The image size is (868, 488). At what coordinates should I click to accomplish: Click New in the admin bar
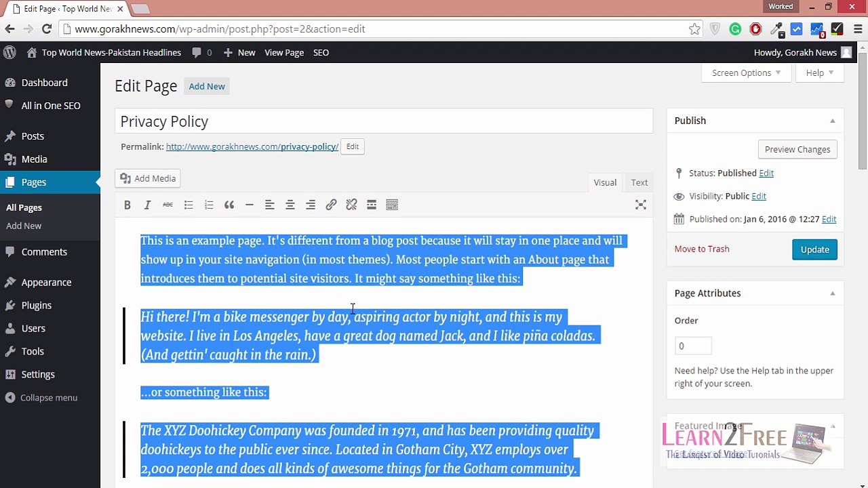pyautogui.click(x=239, y=52)
